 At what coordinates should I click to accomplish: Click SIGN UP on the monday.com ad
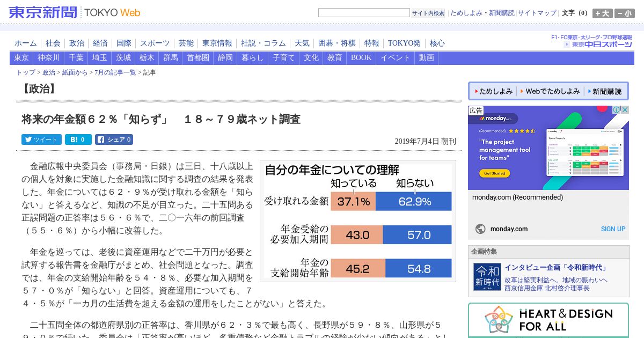613,229
